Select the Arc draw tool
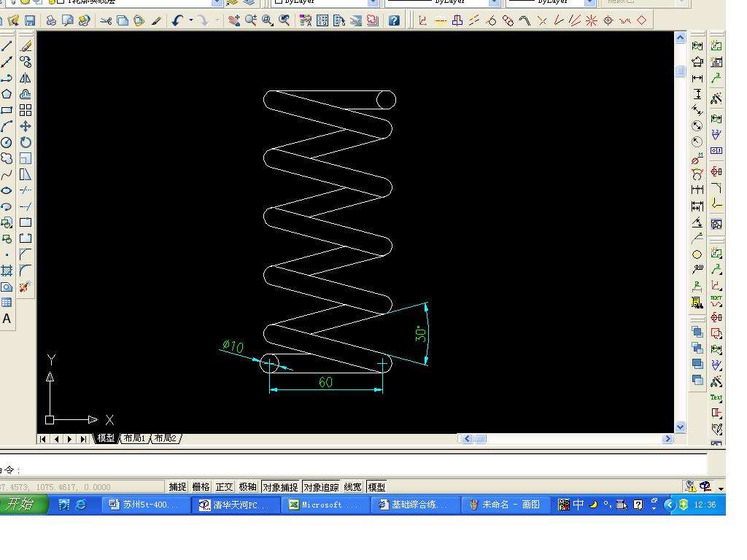 (6, 126)
